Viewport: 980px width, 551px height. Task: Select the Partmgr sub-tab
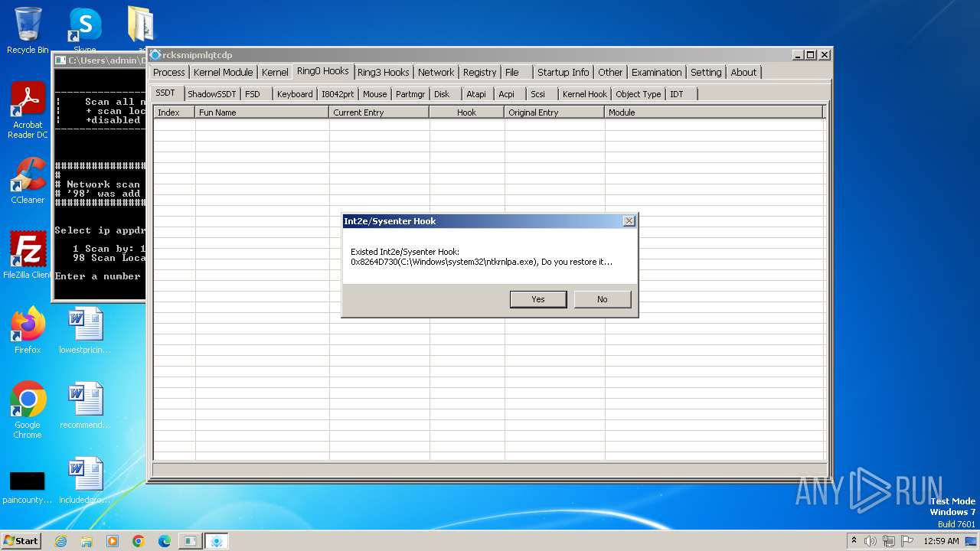(x=410, y=94)
